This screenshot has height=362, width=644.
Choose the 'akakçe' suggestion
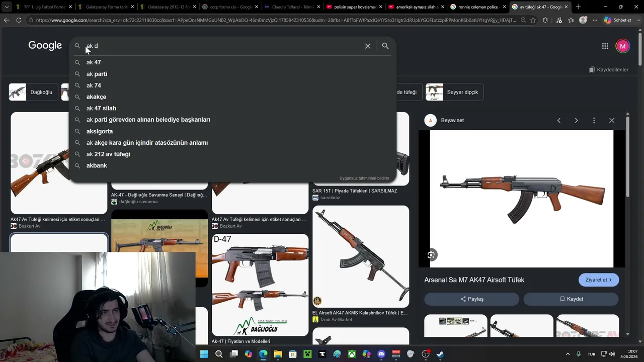(232, 97)
